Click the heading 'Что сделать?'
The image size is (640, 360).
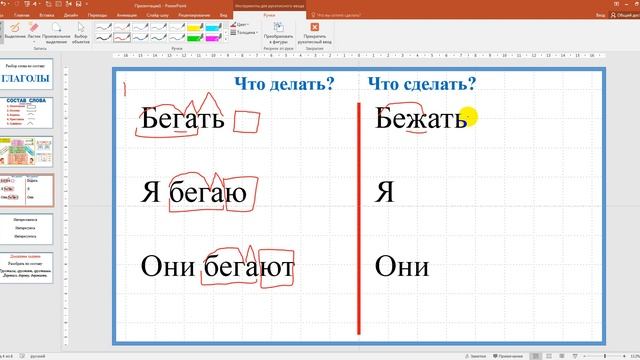pyautogui.click(x=422, y=84)
